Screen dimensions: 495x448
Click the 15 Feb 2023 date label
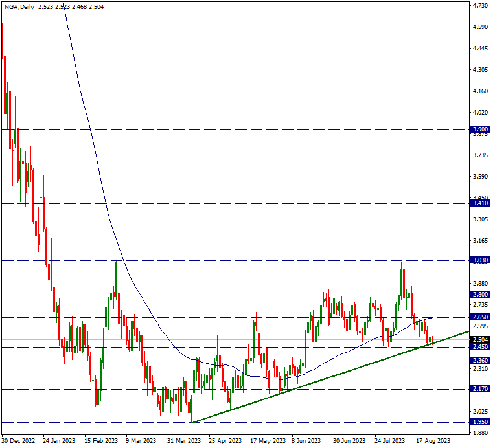click(x=101, y=441)
